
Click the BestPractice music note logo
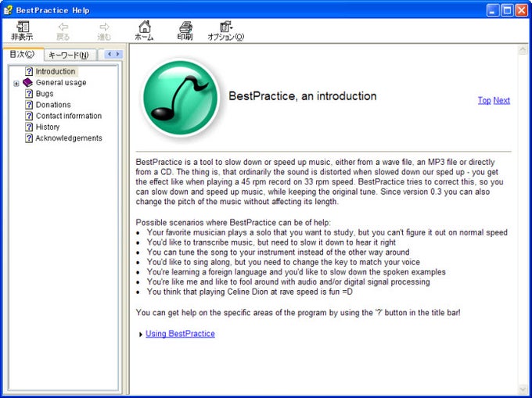(x=181, y=98)
